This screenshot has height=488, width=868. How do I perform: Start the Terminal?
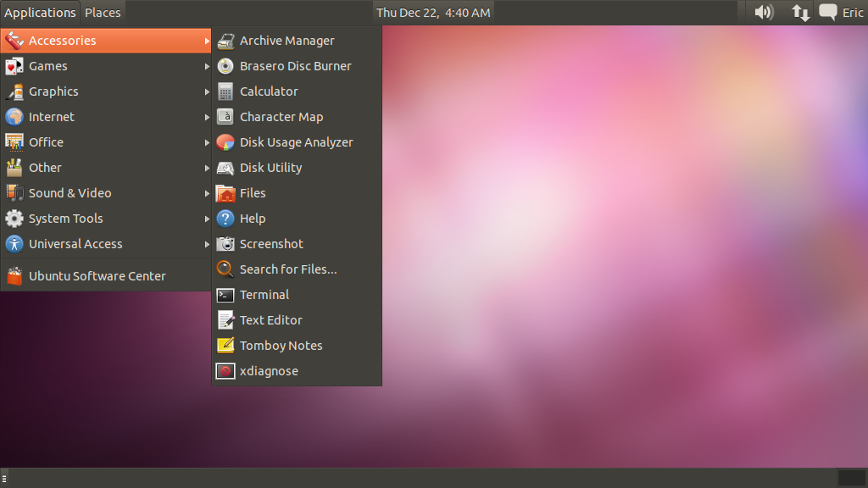(264, 294)
